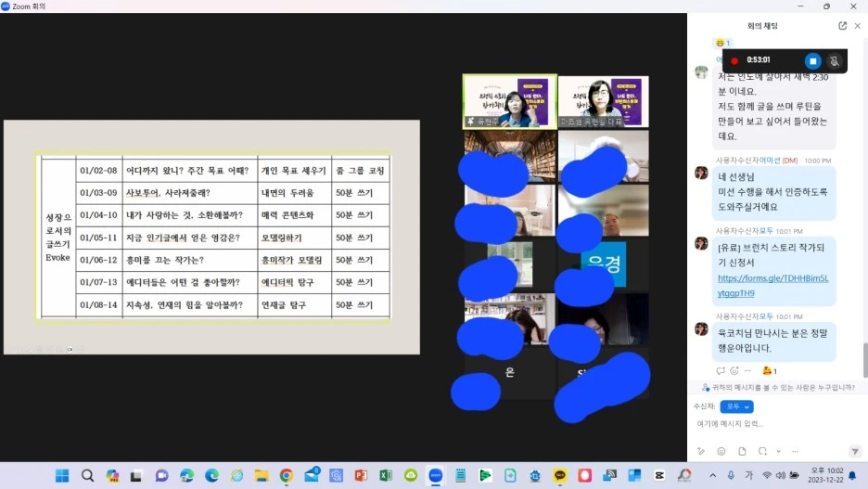Click the '에디터픽 탐구' table cell
Screen dimensions: 868x489
point(295,282)
